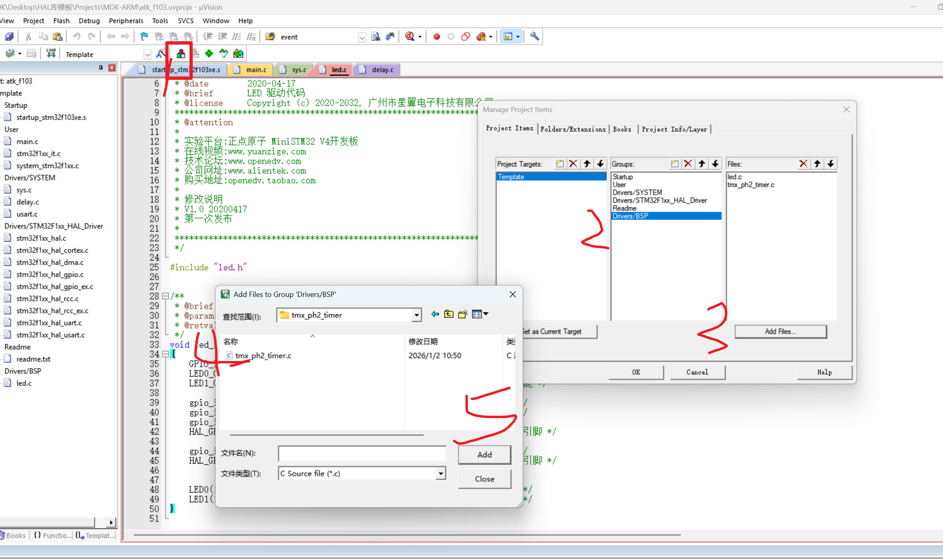Toggle Project panel auto-hide pin
Viewport: 943px width, 560px height.
pos(101,68)
